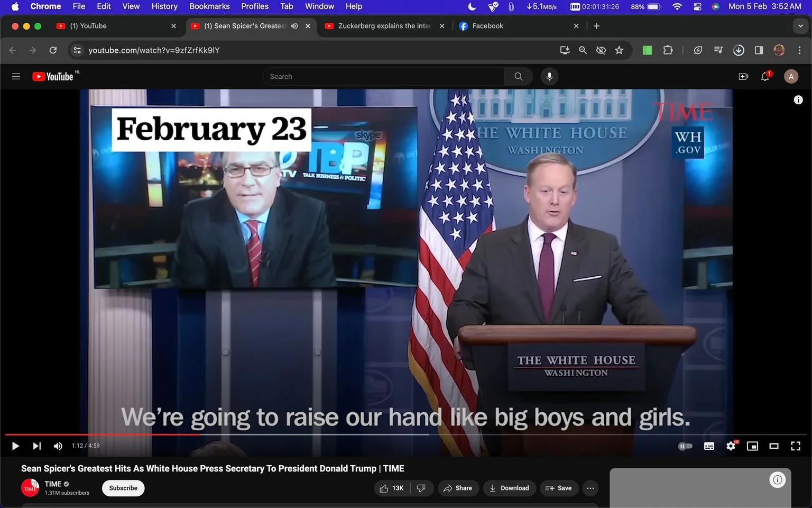Enter full screen mode

[x=795, y=446]
